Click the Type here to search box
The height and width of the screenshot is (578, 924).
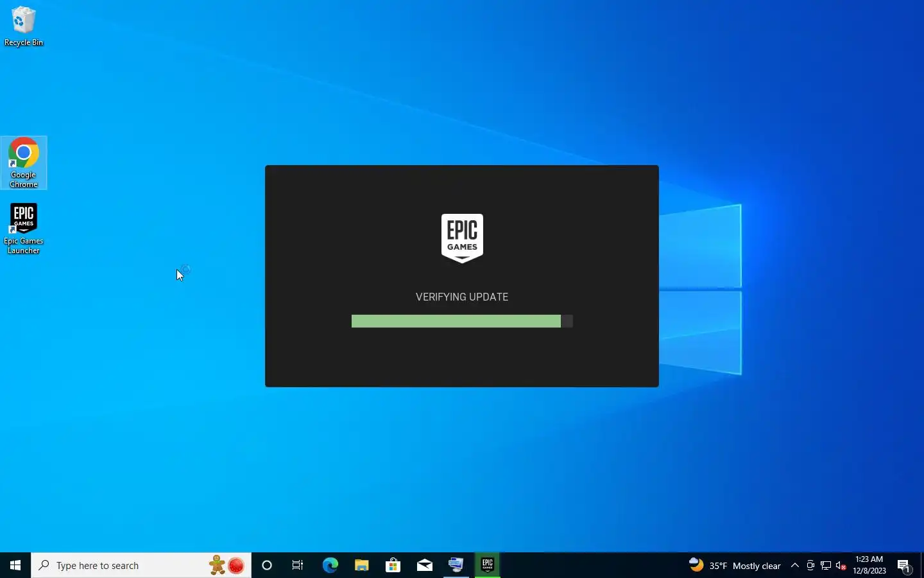[141, 565]
